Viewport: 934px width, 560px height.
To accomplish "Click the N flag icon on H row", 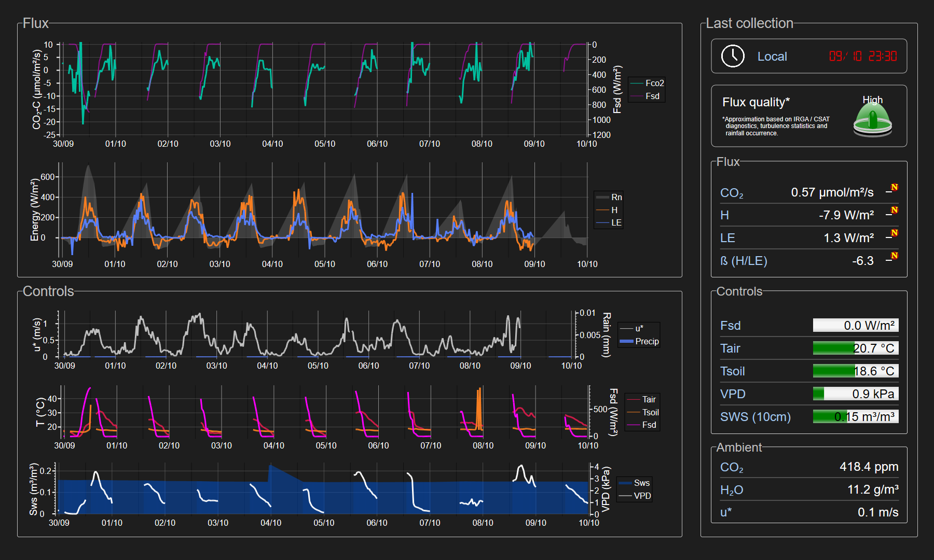I will click(894, 211).
